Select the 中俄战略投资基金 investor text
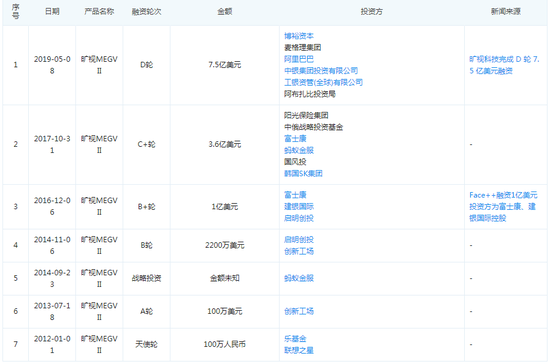 [x=314, y=127]
